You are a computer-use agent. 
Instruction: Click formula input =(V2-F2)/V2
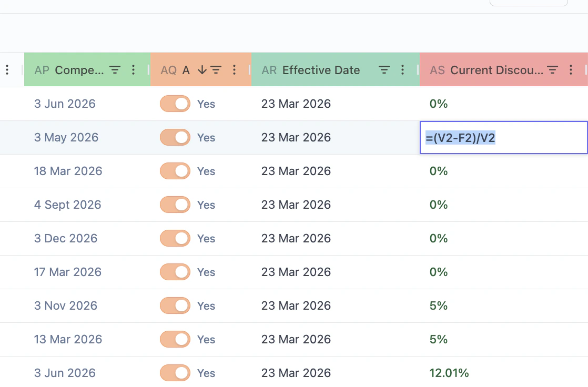coord(504,138)
